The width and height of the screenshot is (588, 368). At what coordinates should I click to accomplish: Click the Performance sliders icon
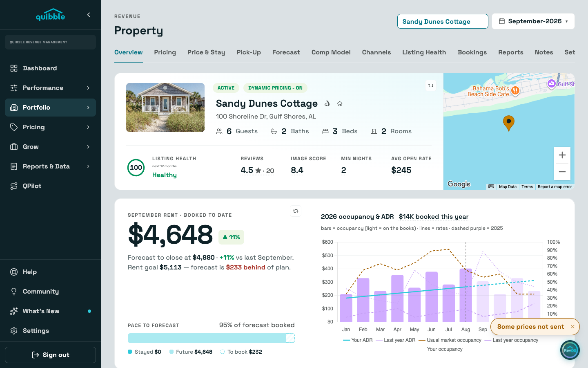click(14, 88)
